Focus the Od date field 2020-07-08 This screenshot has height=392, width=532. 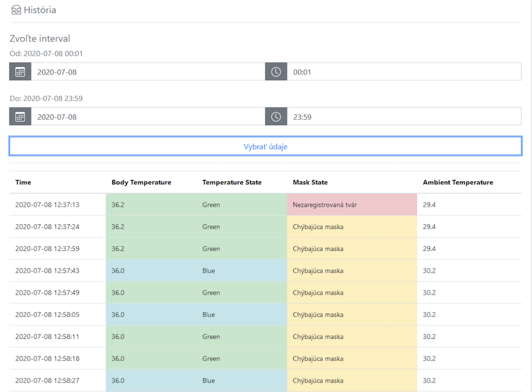tap(148, 72)
